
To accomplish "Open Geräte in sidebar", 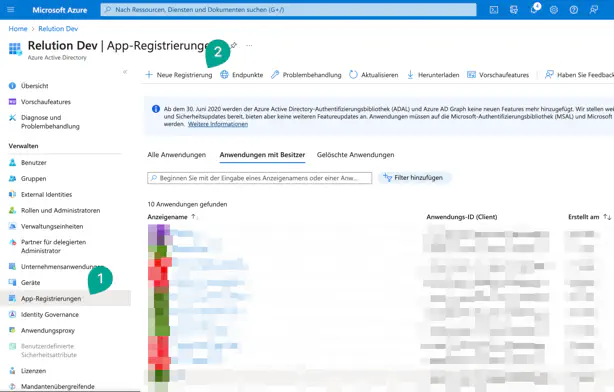I will 24,283.
